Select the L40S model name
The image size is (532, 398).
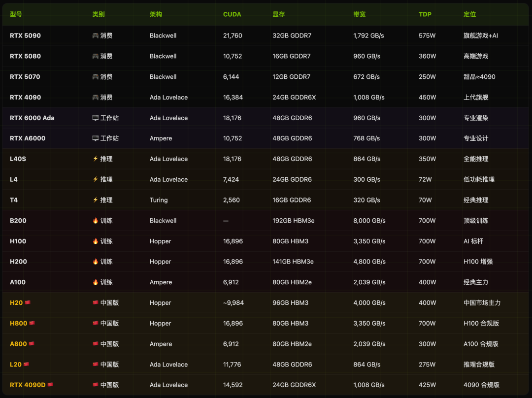pyautogui.click(x=18, y=159)
